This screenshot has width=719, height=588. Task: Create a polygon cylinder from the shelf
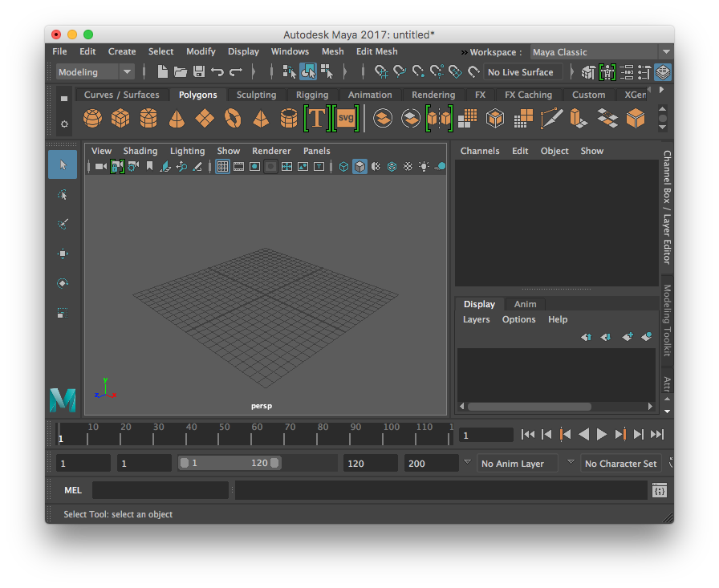(x=148, y=118)
